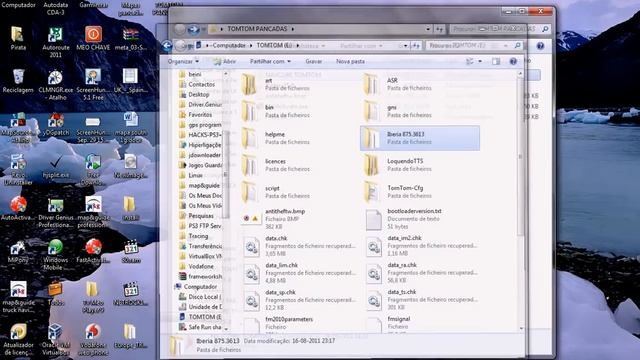The height and width of the screenshot is (360, 640).
Task: Select the AutoActiva desktop shortcut
Action: point(18,209)
